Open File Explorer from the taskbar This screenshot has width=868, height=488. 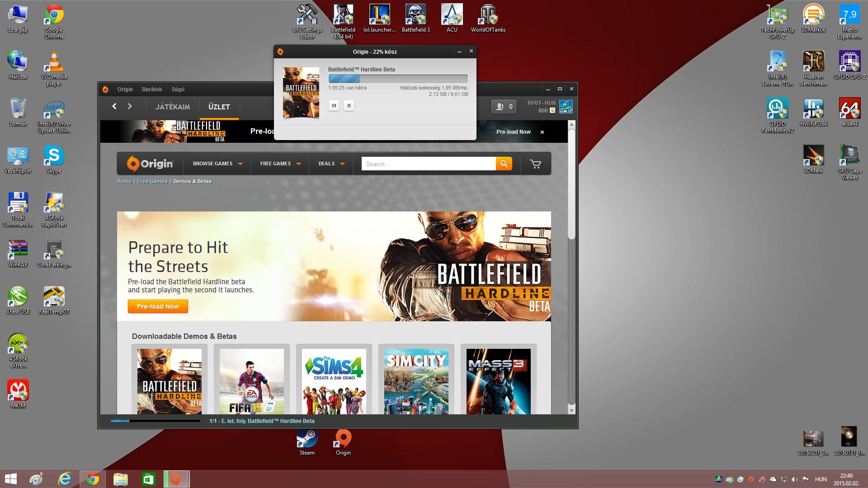click(121, 479)
